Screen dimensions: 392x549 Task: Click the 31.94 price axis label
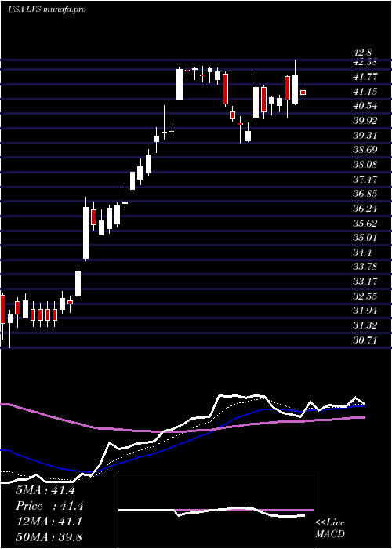[x=365, y=311]
